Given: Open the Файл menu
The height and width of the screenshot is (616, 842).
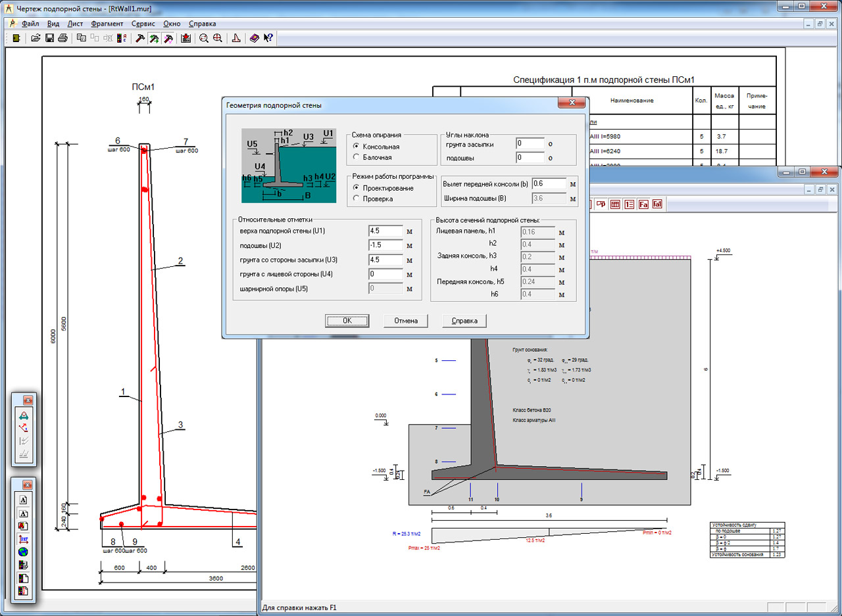Looking at the screenshot, I should pos(30,24).
